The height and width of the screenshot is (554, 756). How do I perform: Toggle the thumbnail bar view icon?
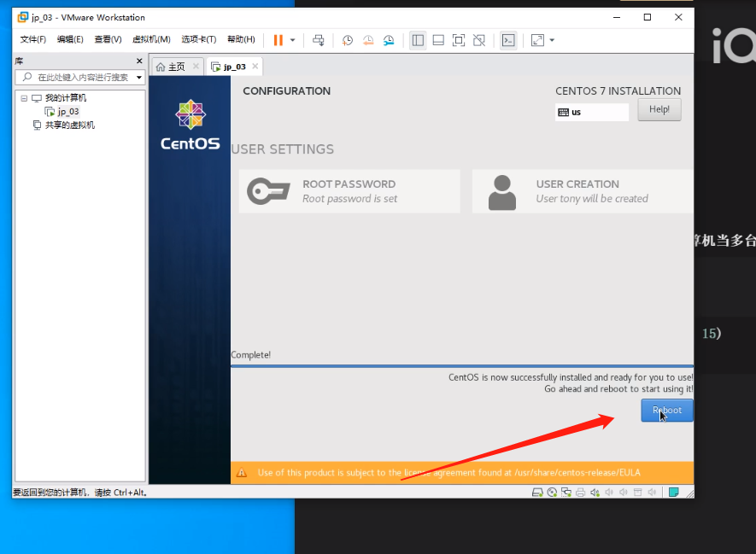(438, 40)
